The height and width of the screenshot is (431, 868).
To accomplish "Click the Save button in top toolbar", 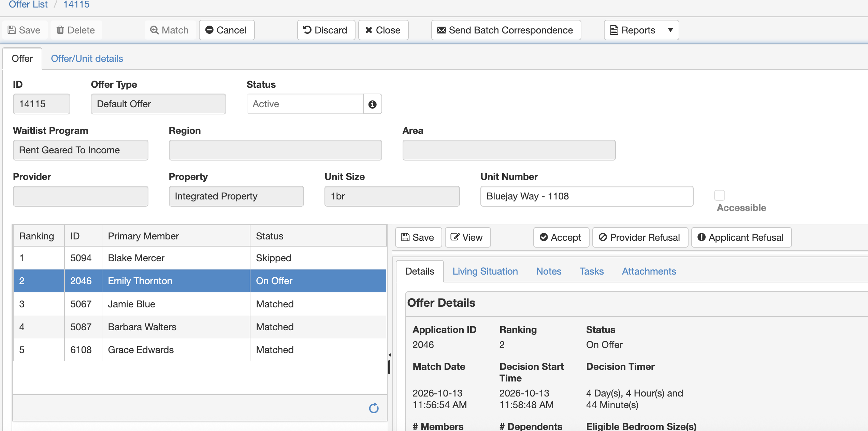I will (x=24, y=30).
